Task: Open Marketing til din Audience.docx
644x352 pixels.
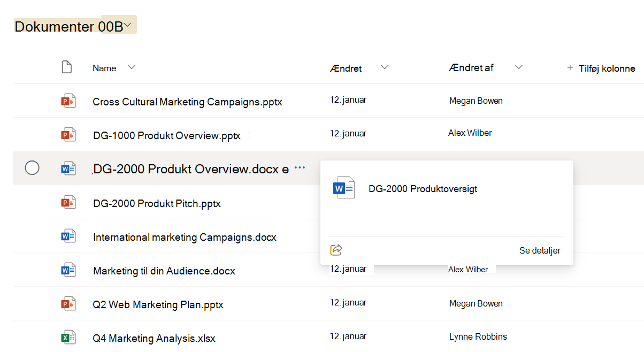Action: [164, 271]
